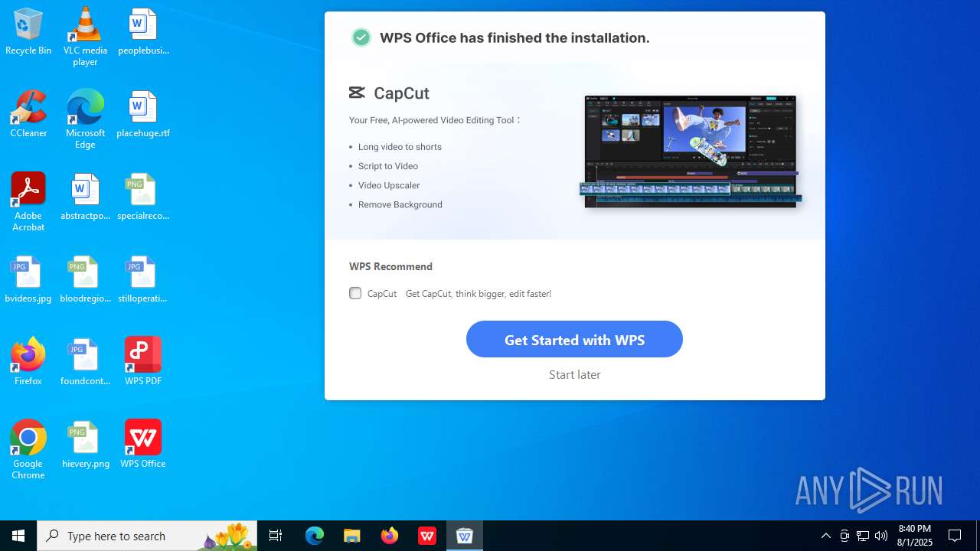Open the Action Center notifications icon
The width and height of the screenshot is (980, 551).
click(955, 536)
